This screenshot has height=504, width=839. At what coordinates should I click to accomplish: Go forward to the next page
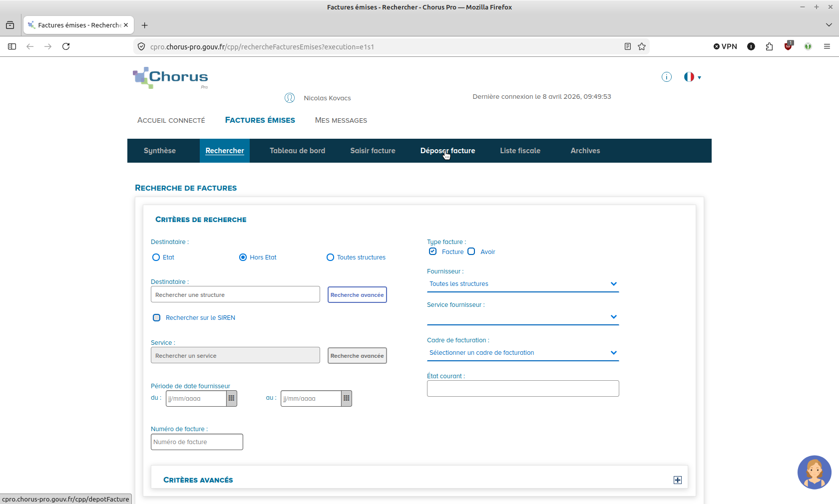point(48,46)
